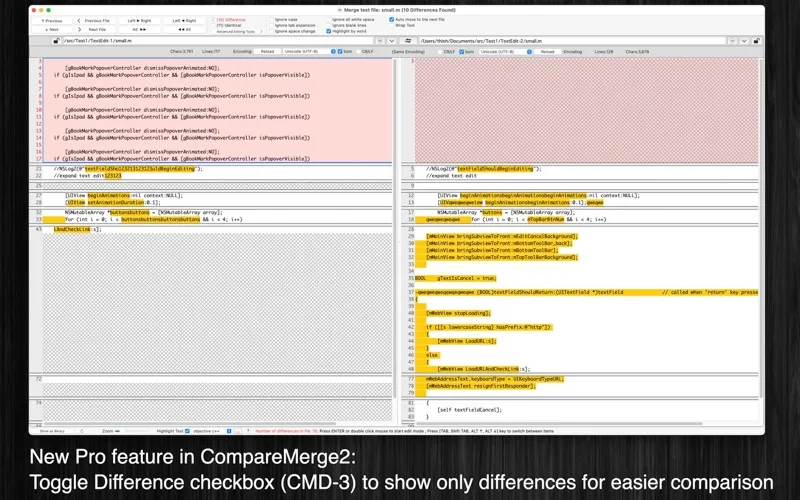Uncheck Highlight by word

pyautogui.click(x=329, y=32)
